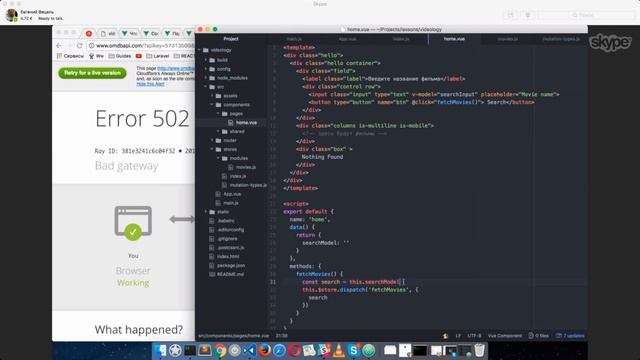The image size is (640, 360).
Task: Click the UTF-8 encoding in status bar
Action: [x=474, y=336]
